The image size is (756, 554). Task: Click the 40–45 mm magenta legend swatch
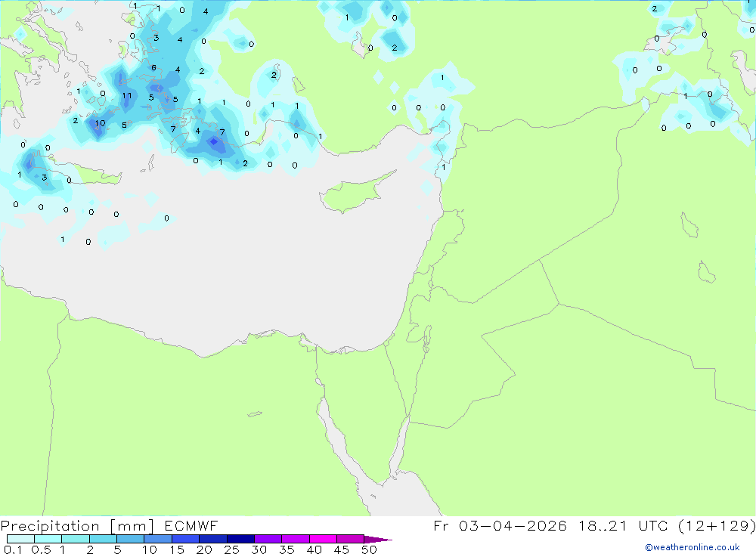(x=323, y=539)
